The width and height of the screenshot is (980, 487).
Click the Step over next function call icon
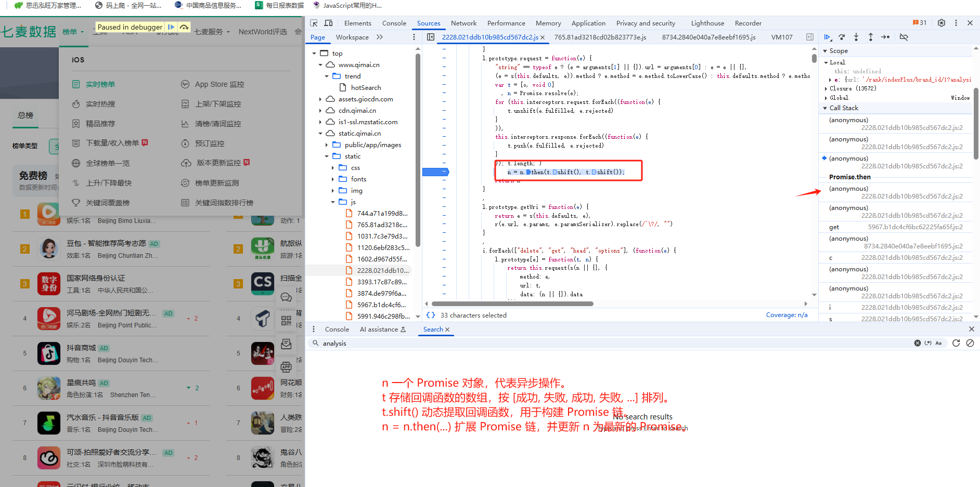(842, 37)
